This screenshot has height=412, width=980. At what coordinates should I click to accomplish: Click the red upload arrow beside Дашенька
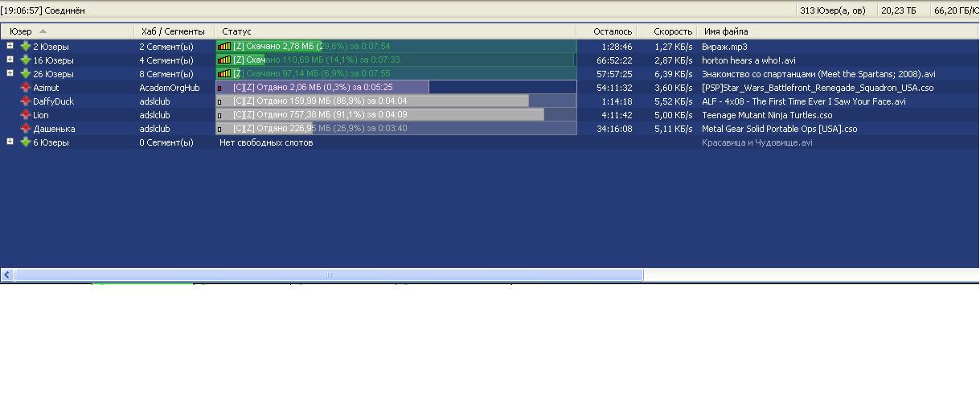tap(26, 129)
